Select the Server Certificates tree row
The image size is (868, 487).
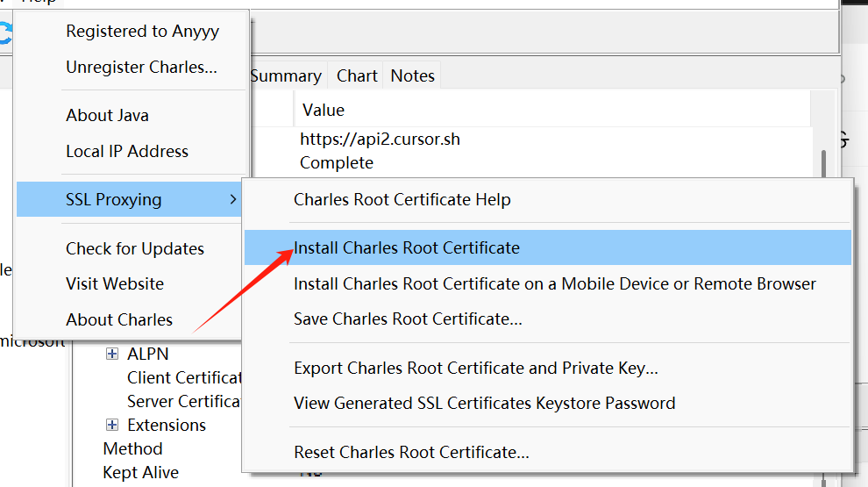tap(184, 401)
